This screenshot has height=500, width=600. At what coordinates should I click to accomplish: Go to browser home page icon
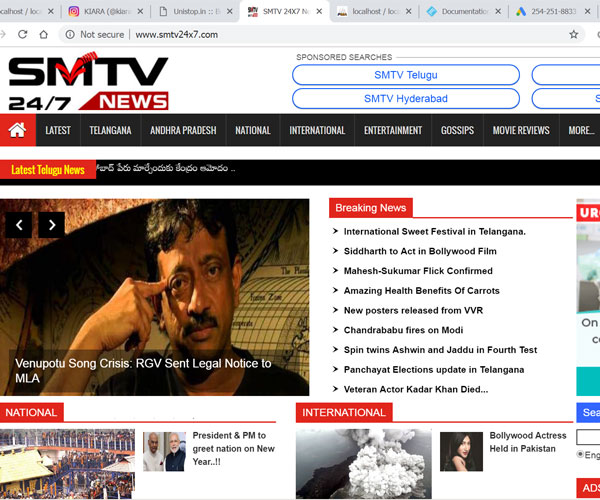[44, 34]
